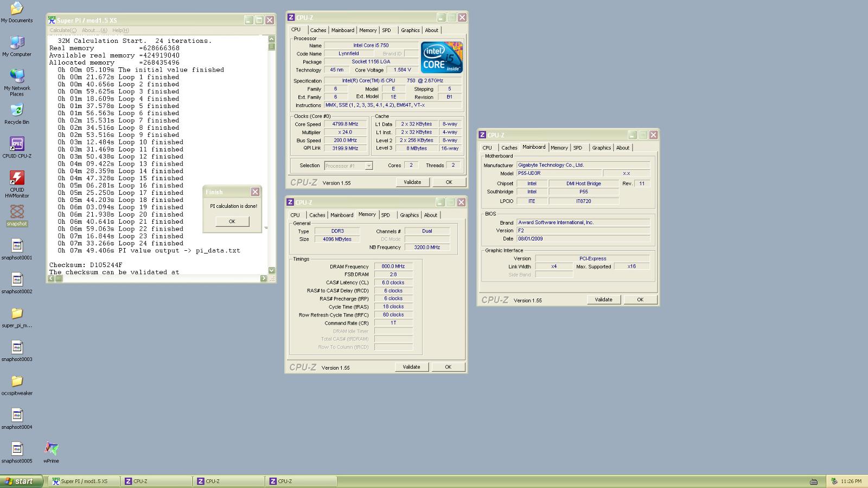Close the Finish dialog
868x488 pixels.
[x=255, y=192]
